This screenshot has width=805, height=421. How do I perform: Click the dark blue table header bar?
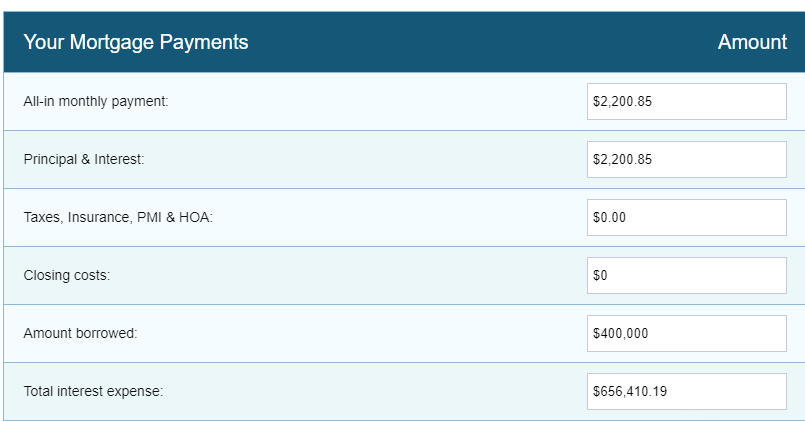click(404, 42)
